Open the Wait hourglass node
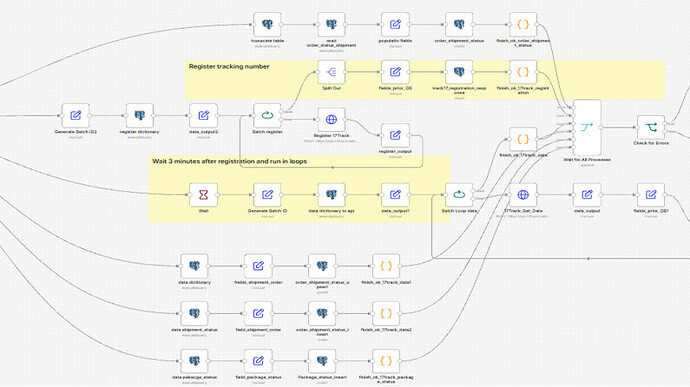This screenshot has width=690, height=387. click(x=203, y=195)
